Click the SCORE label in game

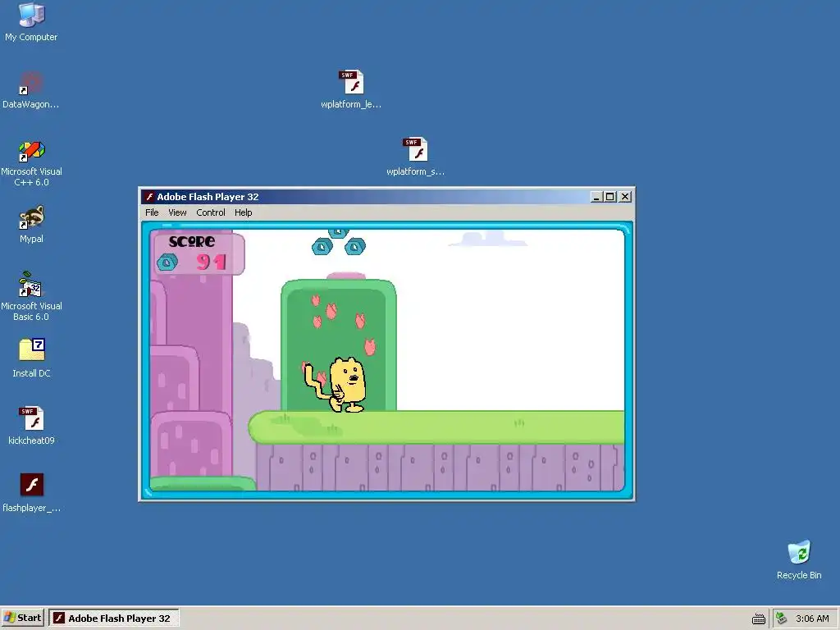(x=192, y=242)
